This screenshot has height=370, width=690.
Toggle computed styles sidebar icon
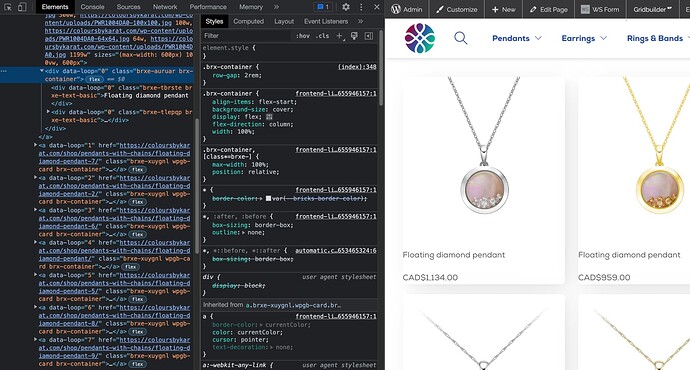[x=369, y=36]
